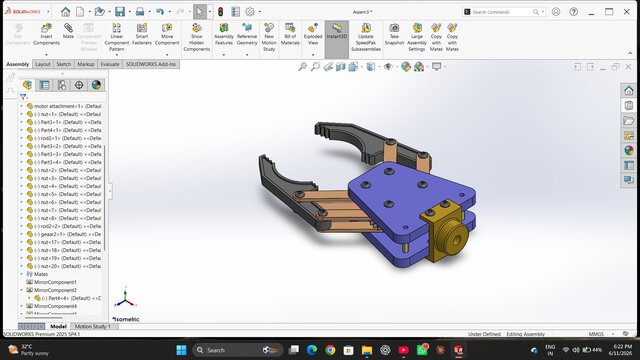The height and width of the screenshot is (360, 640).
Task: Switch to the Sketch tab
Action: tap(64, 64)
